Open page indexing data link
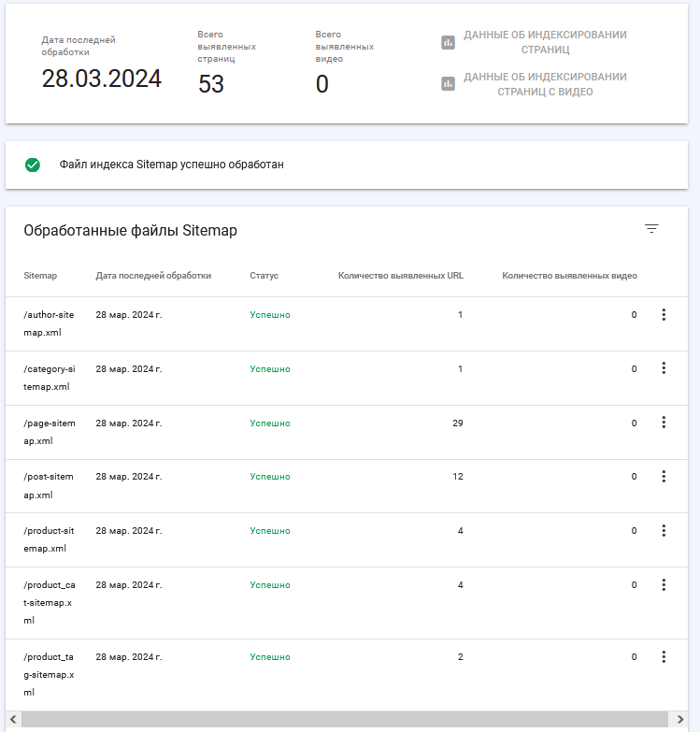The width and height of the screenshot is (700, 732). click(545, 42)
